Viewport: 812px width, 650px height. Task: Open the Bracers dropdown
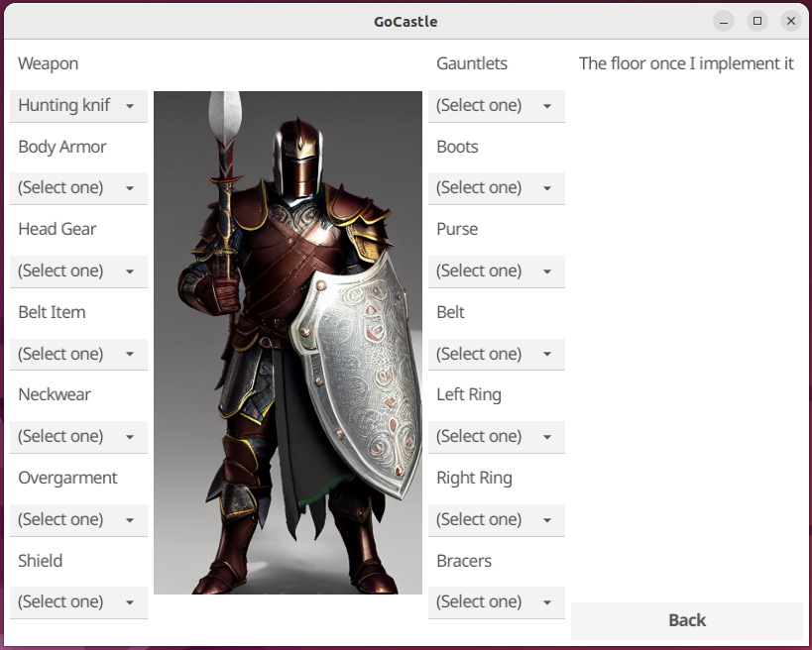496,602
